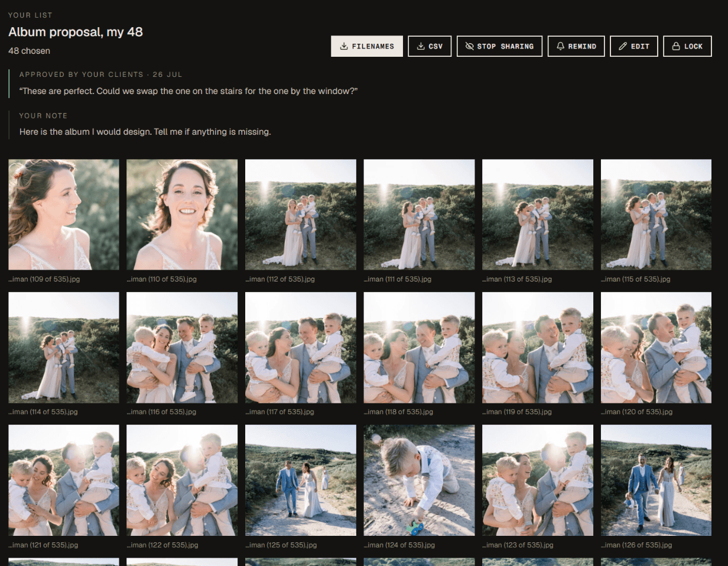
Task: Click the client quote about swapping stairs photo
Action: (x=188, y=91)
